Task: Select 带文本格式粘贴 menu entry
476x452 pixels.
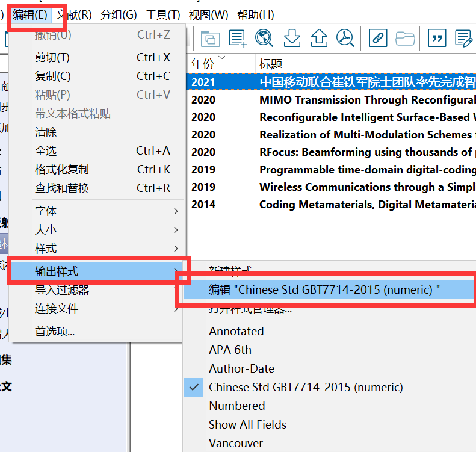Action: 96,114
